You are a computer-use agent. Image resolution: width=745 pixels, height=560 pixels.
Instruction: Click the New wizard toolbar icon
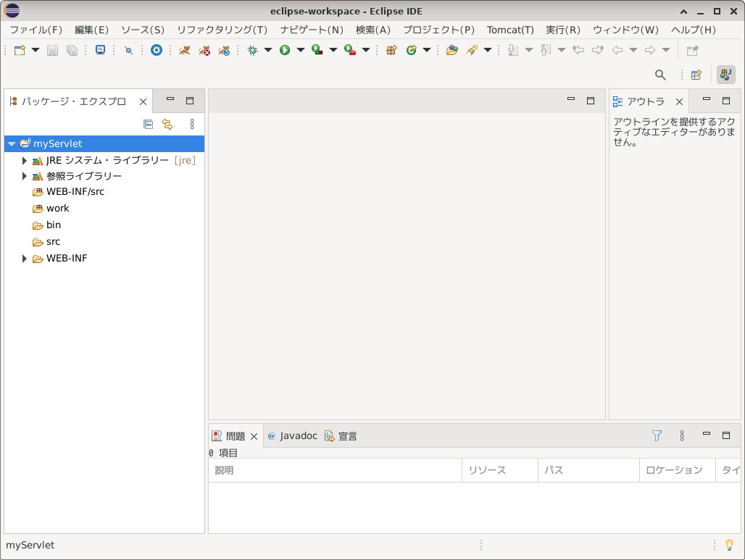(x=20, y=50)
